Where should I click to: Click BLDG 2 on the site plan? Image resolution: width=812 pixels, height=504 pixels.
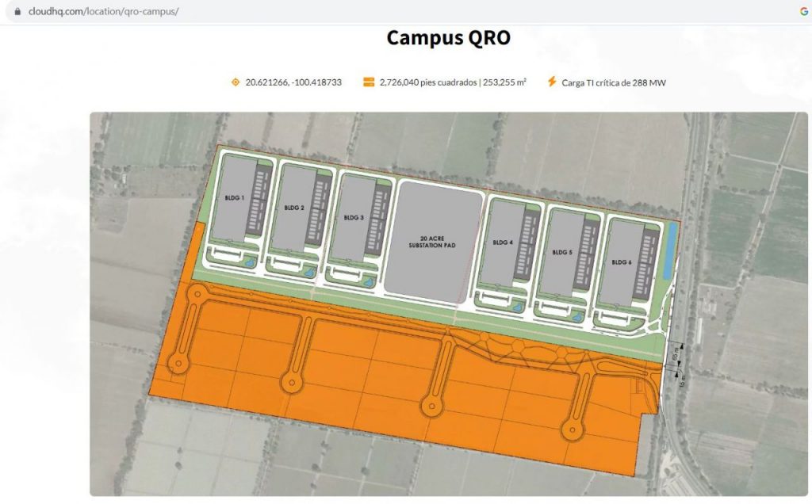click(293, 208)
